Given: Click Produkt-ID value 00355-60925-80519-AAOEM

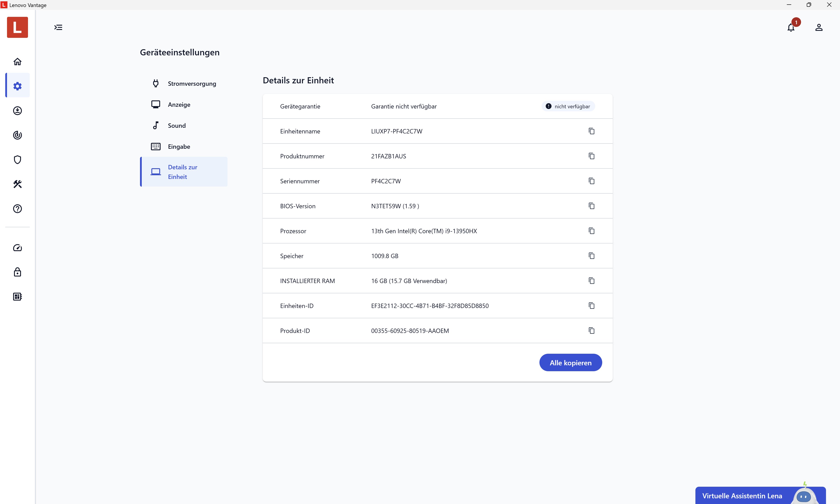Looking at the screenshot, I should [x=410, y=331].
